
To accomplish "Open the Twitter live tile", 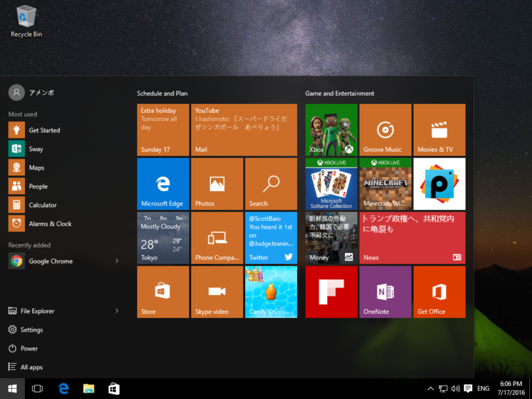I will pos(271,238).
